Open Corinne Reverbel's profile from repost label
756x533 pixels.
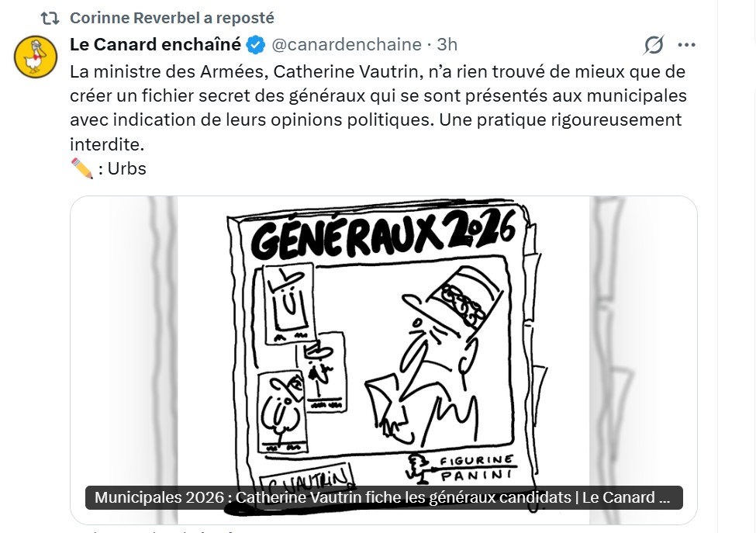click(x=172, y=18)
